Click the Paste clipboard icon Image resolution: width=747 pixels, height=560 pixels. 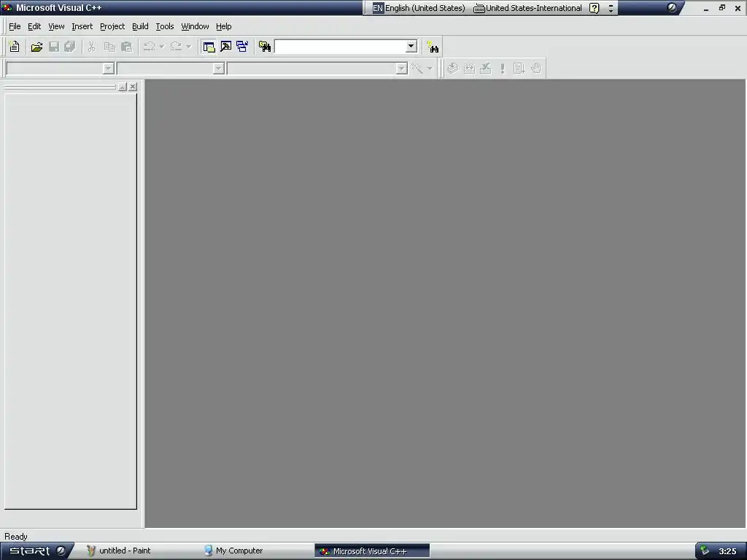point(127,47)
